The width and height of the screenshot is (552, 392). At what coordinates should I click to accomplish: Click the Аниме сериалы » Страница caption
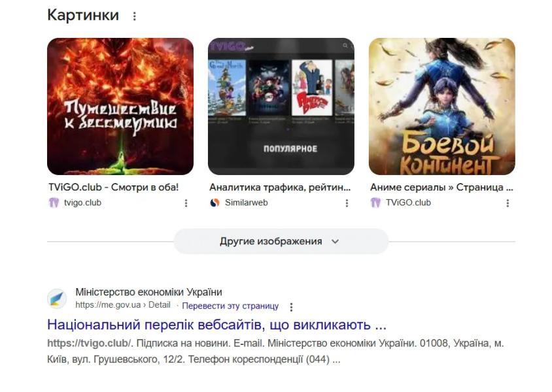[x=441, y=187]
